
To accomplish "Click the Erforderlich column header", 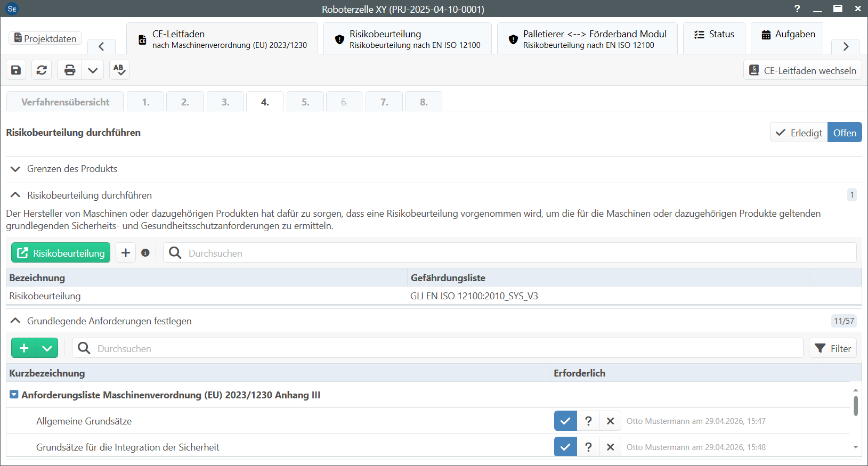I will [x=687, y=373].
